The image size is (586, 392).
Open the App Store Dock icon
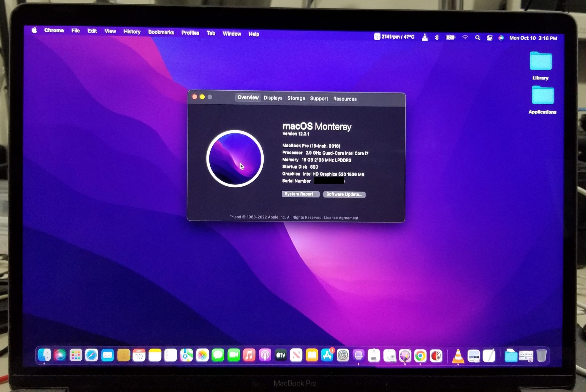(x=327, y=355)
